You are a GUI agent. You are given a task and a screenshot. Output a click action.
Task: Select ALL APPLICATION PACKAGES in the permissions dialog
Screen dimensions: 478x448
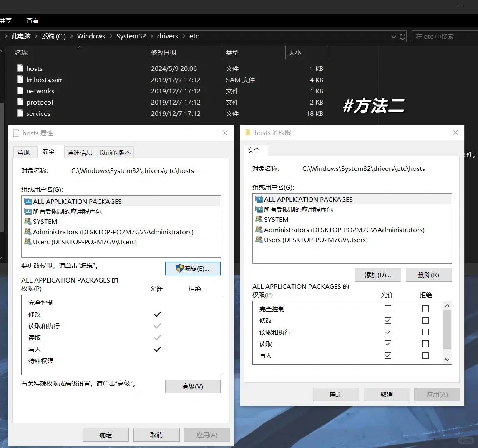tap(308, 199)
